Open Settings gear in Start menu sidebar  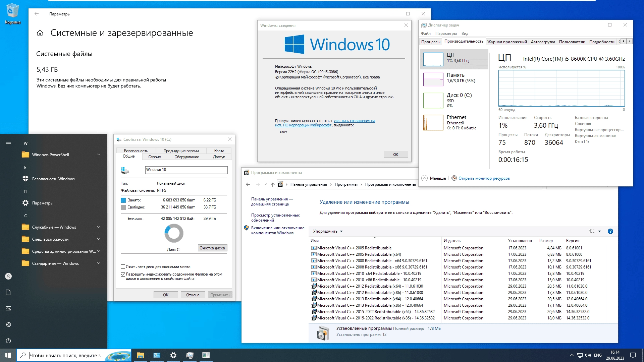8,324
